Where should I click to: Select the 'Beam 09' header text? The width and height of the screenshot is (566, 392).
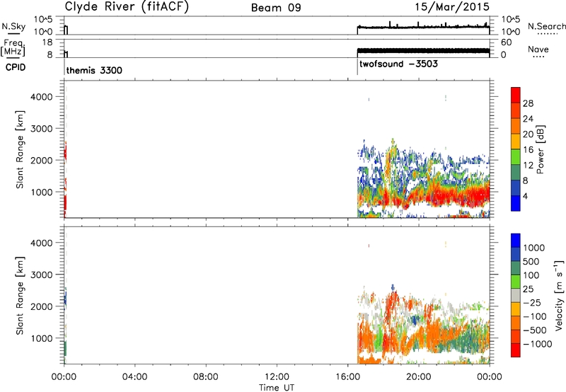pos(276,8)
